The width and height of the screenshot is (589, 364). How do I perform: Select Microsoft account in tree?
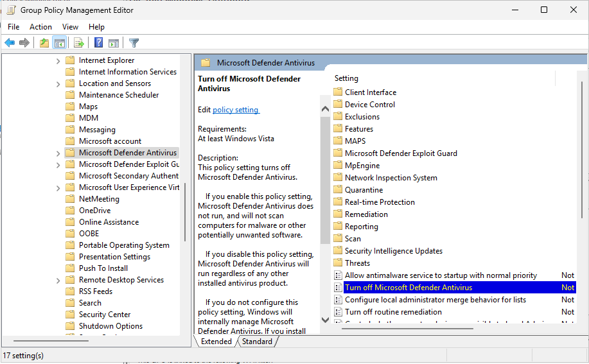(x=110, y=141)
